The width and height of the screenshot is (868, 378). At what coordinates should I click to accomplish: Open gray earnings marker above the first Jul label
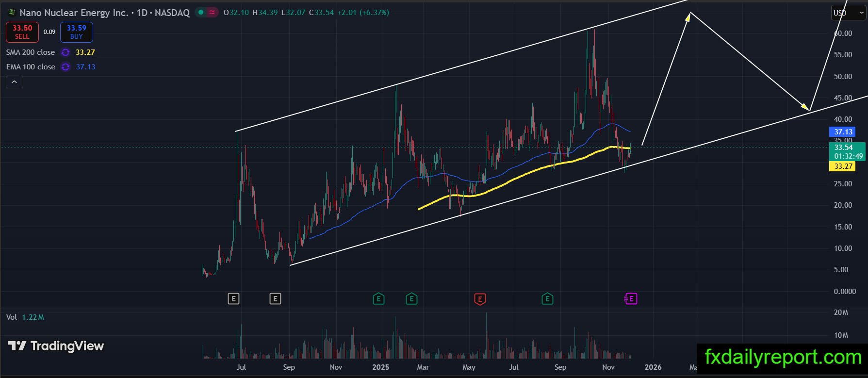coord(233,299)
